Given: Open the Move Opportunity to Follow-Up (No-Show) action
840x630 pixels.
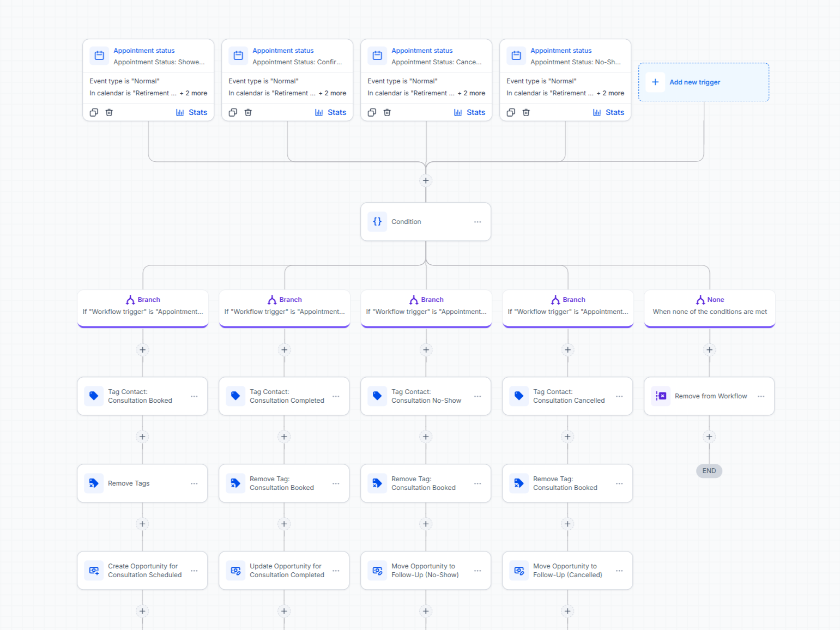Looking at the screenshot, I should coord(426,571).
